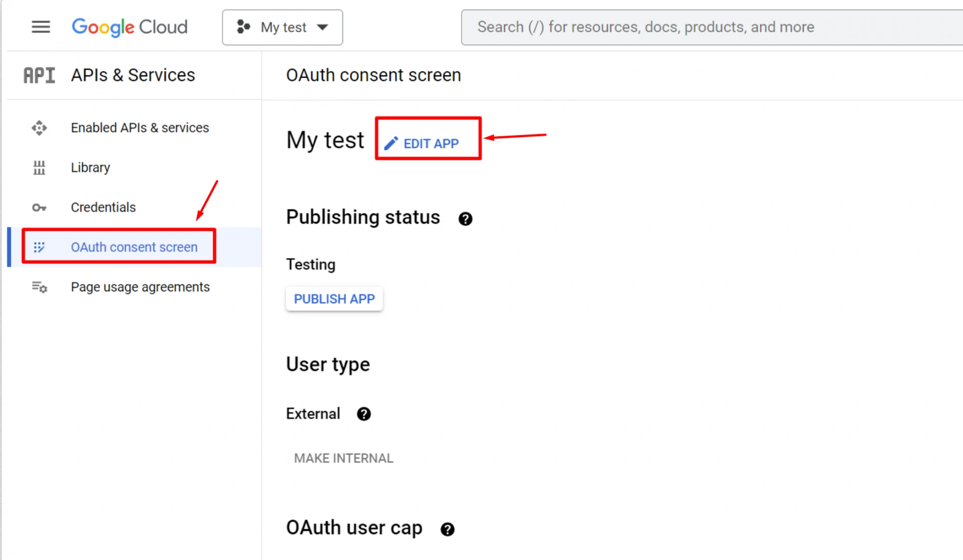963x560 pixels.
Task: Click the Page usage agreements icon
Action: [39, 287]
